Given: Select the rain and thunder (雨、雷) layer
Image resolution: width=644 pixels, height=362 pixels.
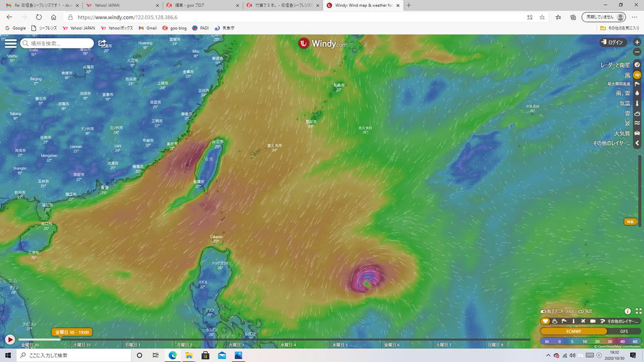Looking at the screenshot, I should tap(637, 93).
